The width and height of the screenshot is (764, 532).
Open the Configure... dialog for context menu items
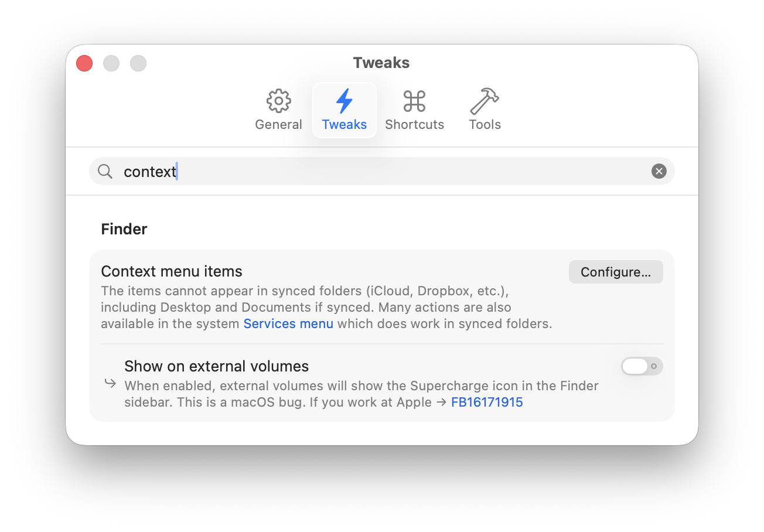(x=616, y=272)
